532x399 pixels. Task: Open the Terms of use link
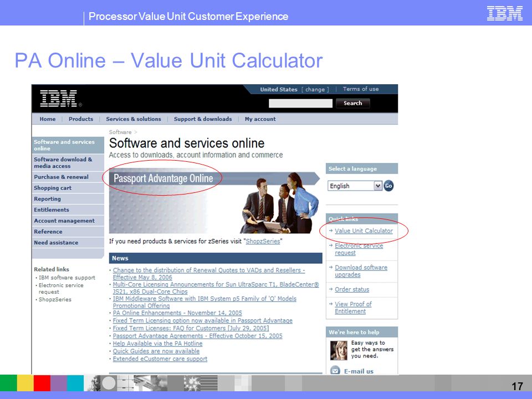pos(361,89)
